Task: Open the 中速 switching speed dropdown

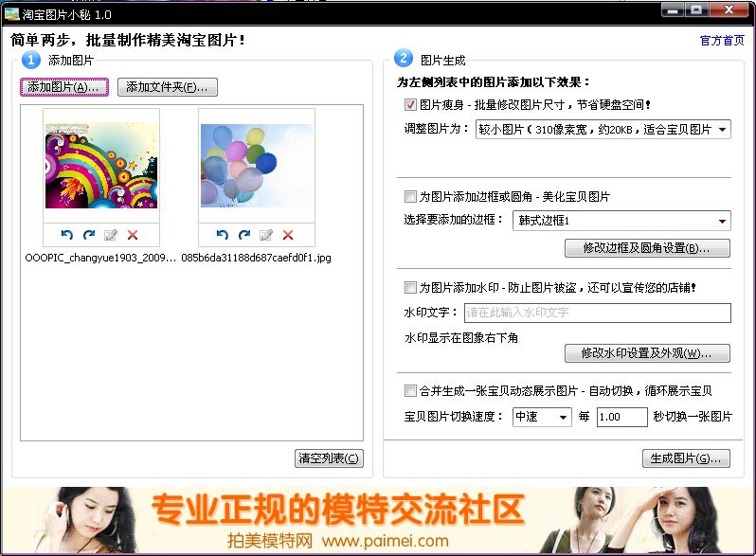Action: click(x=541, y=417)
